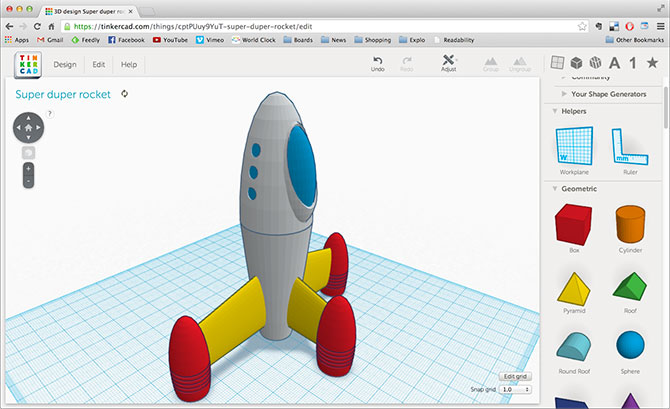
Task: Click the refresh icon beside design title
Action: click(x=124, y=94)
